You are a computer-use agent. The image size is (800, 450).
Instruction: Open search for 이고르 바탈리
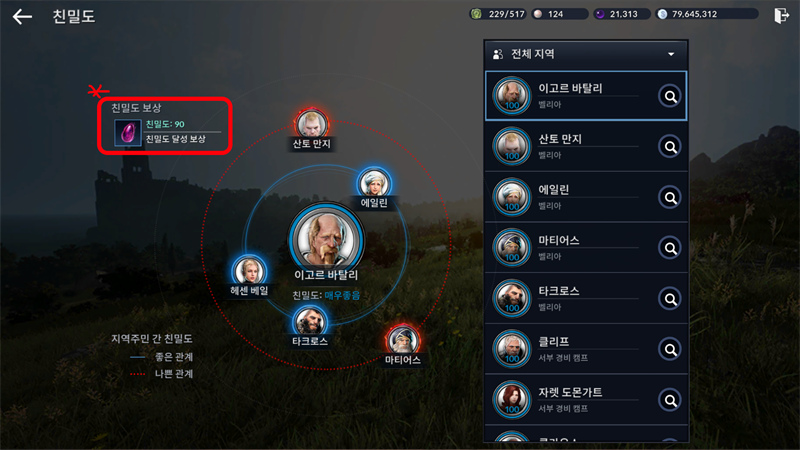point(670,96)
